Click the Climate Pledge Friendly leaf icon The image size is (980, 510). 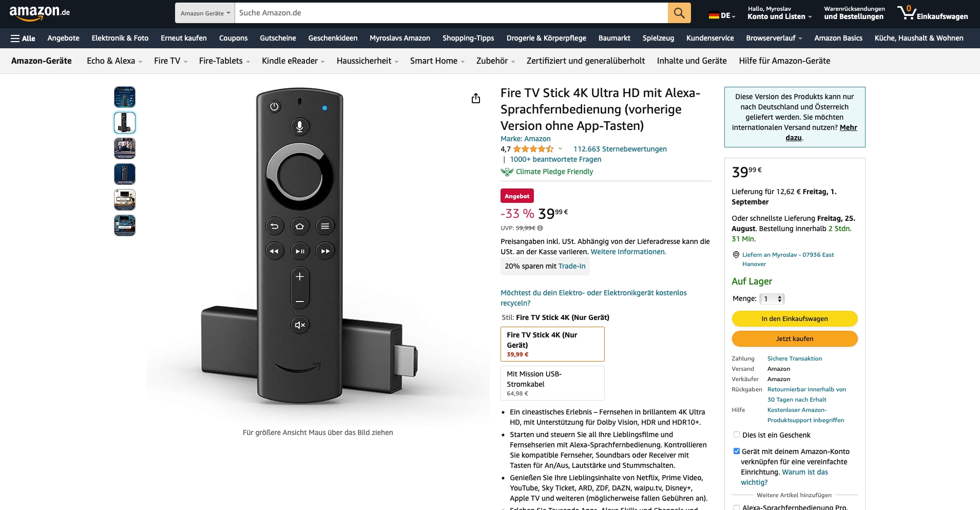pos(507,172)
